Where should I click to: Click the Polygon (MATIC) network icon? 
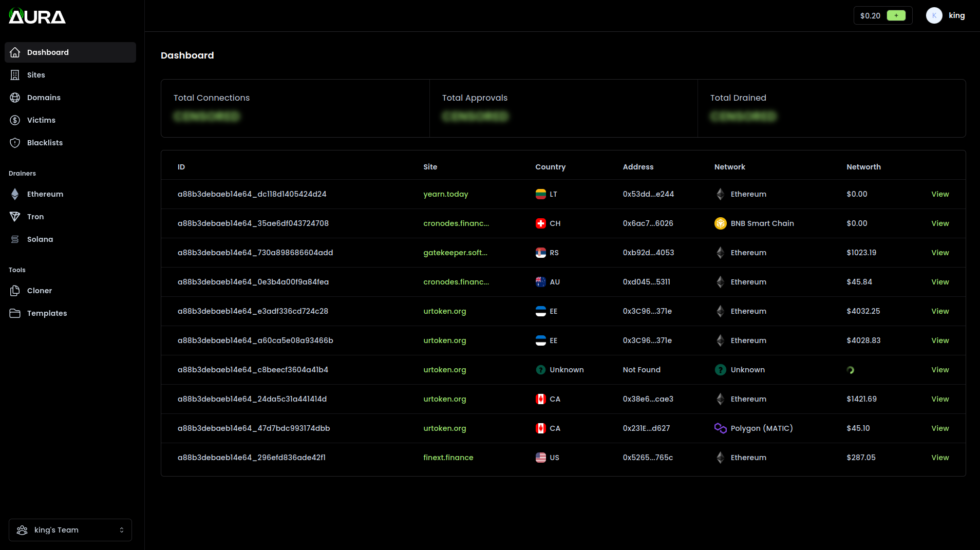[x=721, y=428]
